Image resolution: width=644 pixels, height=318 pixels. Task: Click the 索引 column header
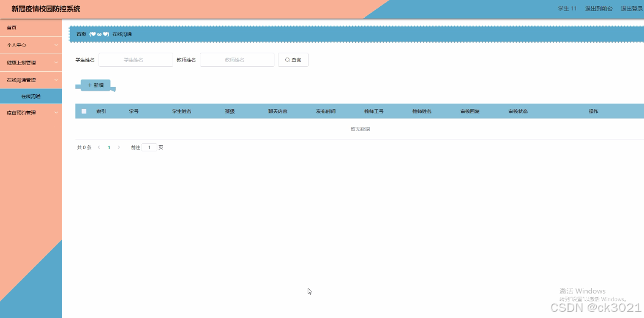[101, 112]
